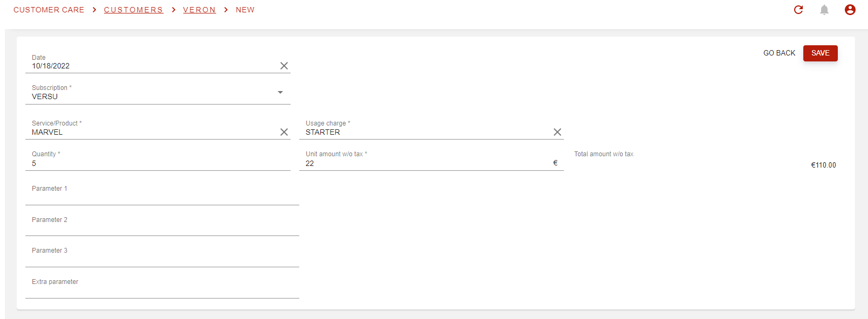The image size is (868, 319).
Task: Click the Extra parameter field
Action: click(162, 287)
